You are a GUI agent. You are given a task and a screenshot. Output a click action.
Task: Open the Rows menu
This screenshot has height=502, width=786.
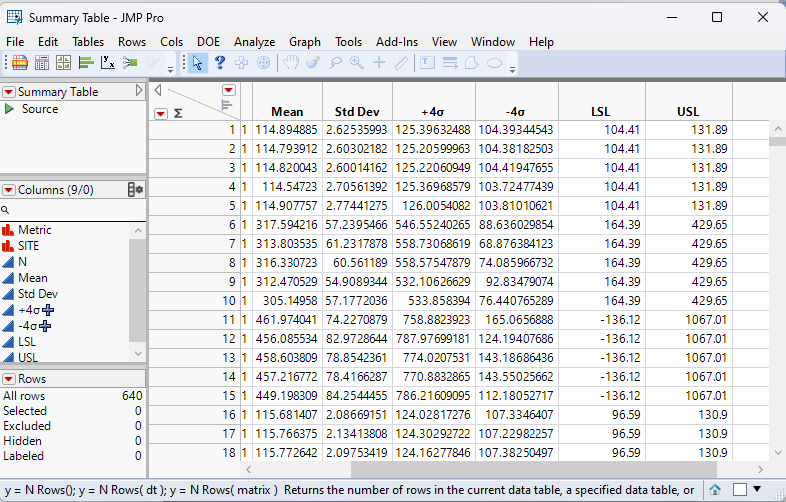click(x=132, y=42)
